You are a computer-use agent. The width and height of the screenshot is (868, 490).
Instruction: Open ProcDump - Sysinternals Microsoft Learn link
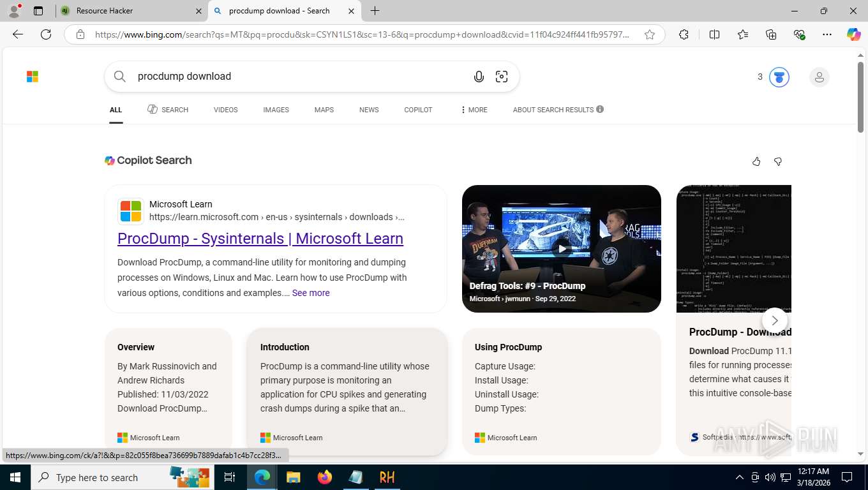pos(260,239)
